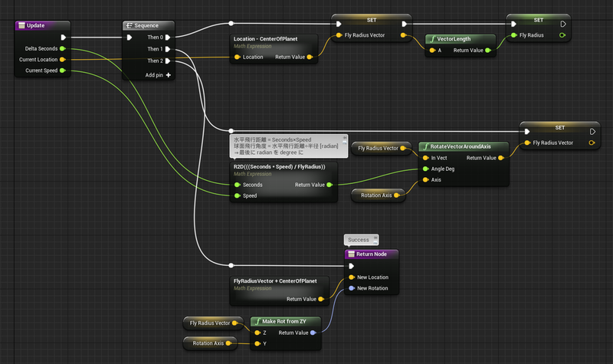Viewport: 613px width, 364px height.
Task: Toggle pin icon on the Success comment bubble
Action: coord(375,238)
